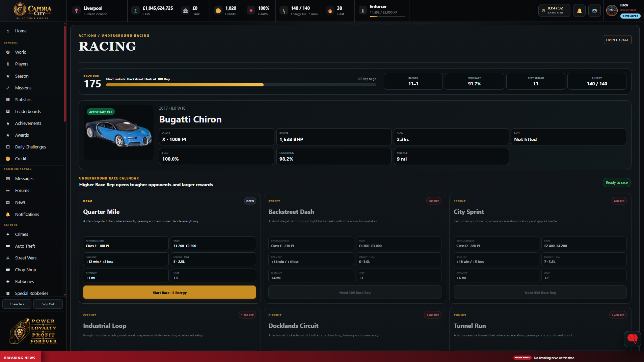This screenshot has width=644, height=362.
Task: Click the Open Garage button
Action: coord(617,40)
